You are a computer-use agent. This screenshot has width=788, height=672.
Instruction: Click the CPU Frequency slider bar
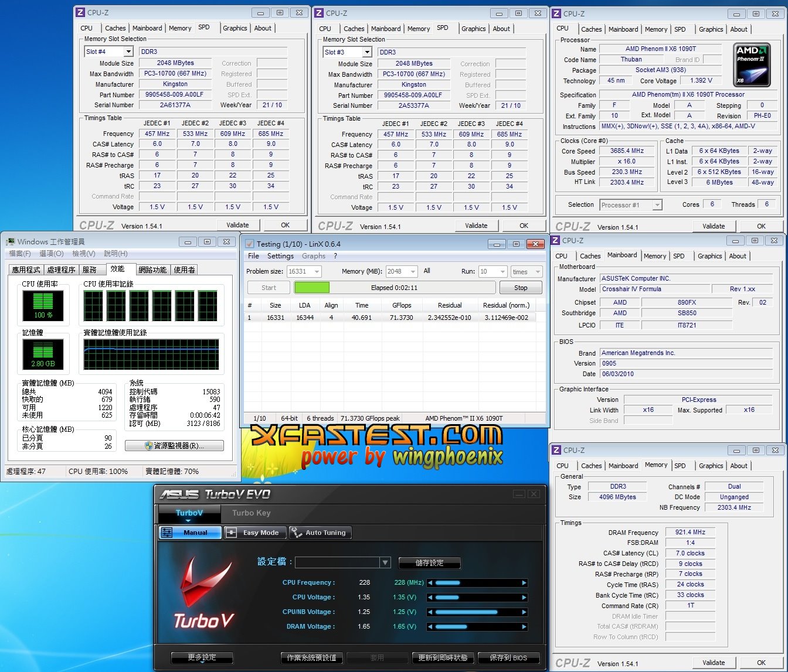pos(477,583)
